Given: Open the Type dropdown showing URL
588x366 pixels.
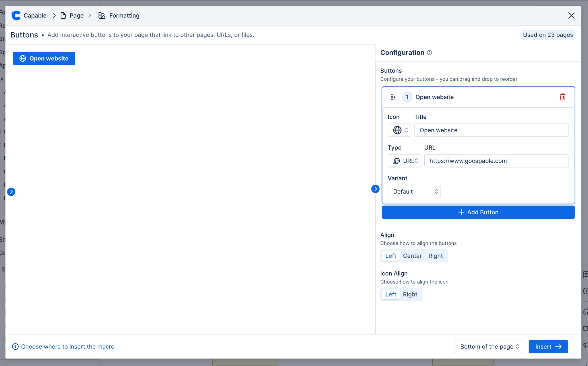Looking at the screenshot, I should pyautogui.click(x=404, y=161).
